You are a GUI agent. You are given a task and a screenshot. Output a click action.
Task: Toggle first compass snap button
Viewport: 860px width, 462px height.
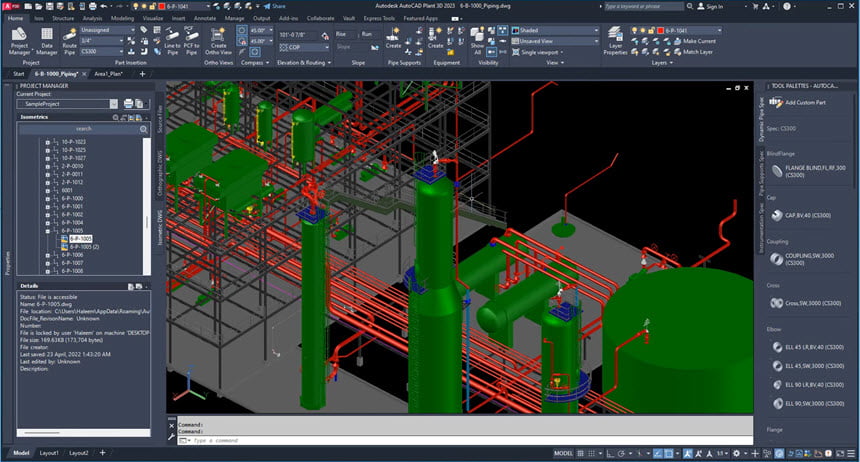coord(242,30)
